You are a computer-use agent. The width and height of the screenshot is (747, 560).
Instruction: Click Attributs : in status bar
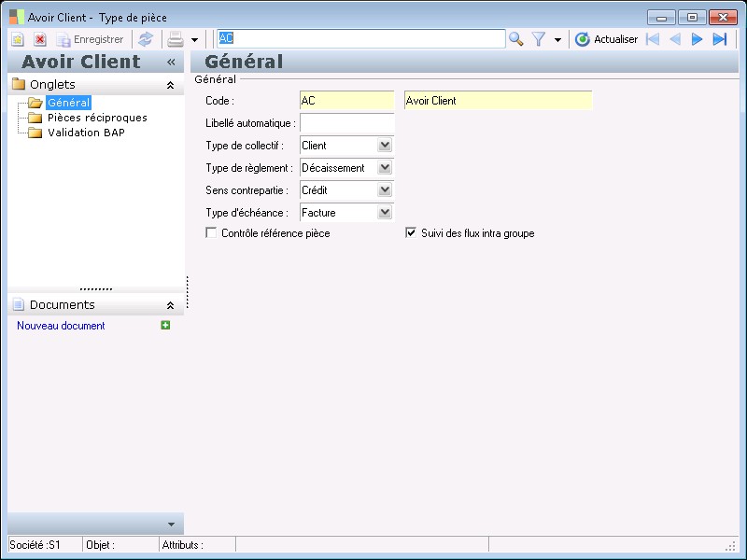click(x=182, y=545)
